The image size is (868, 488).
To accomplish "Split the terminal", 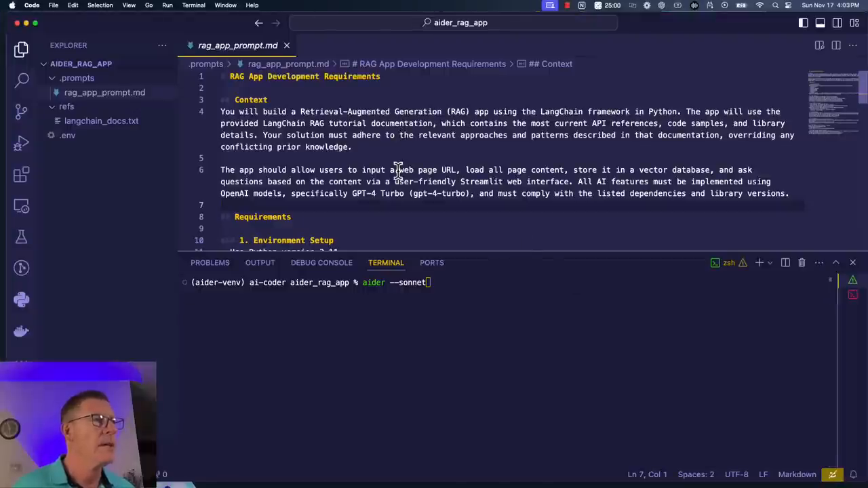I will (785, 262).
